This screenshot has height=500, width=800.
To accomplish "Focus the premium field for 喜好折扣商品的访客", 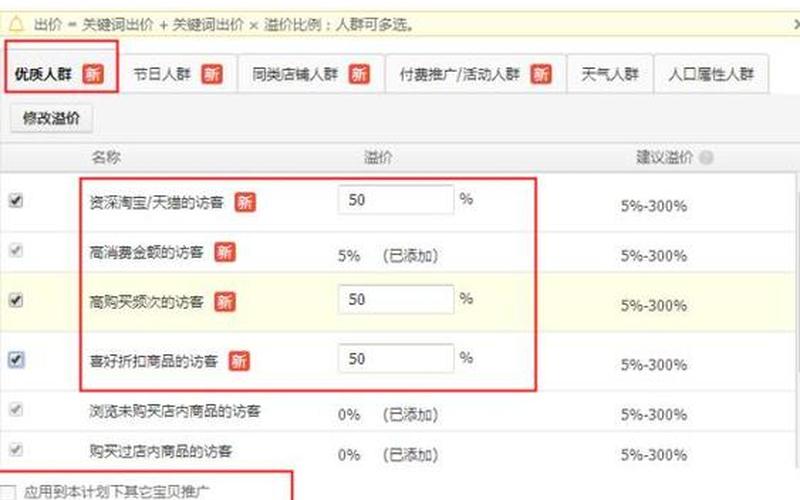I will [396, 359].
